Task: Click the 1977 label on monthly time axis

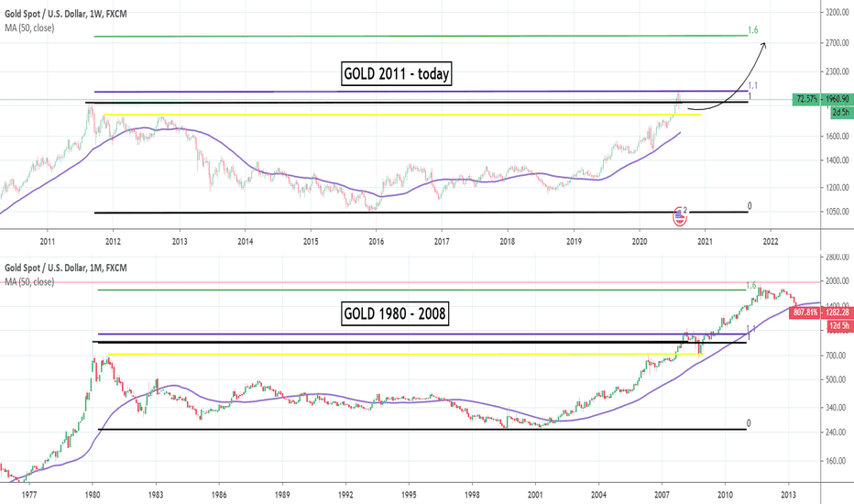Action: coord(29,495)
